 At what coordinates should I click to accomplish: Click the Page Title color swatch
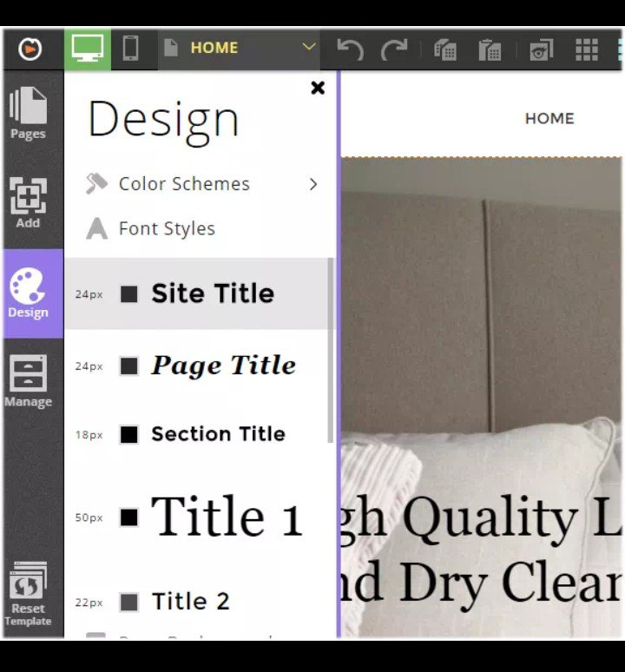(128, 366)
